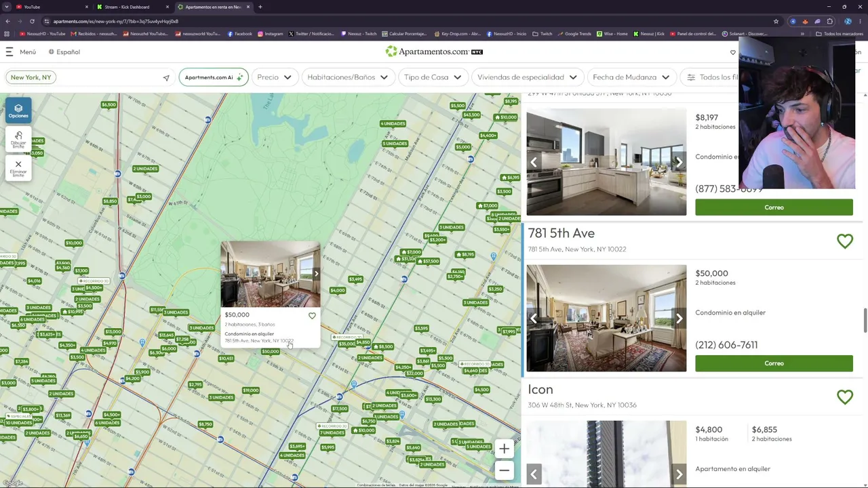Change language via the Español selector
The width and height of the screenshot is (868, 488).
point(64,52)
